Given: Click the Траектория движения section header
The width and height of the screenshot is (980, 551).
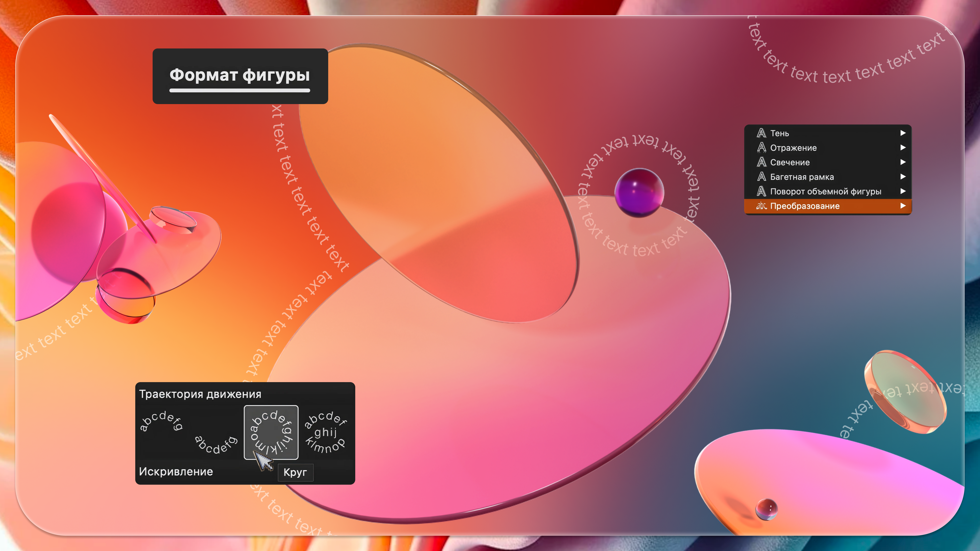Looking at the screenshot, I should (x=200, y=394).
